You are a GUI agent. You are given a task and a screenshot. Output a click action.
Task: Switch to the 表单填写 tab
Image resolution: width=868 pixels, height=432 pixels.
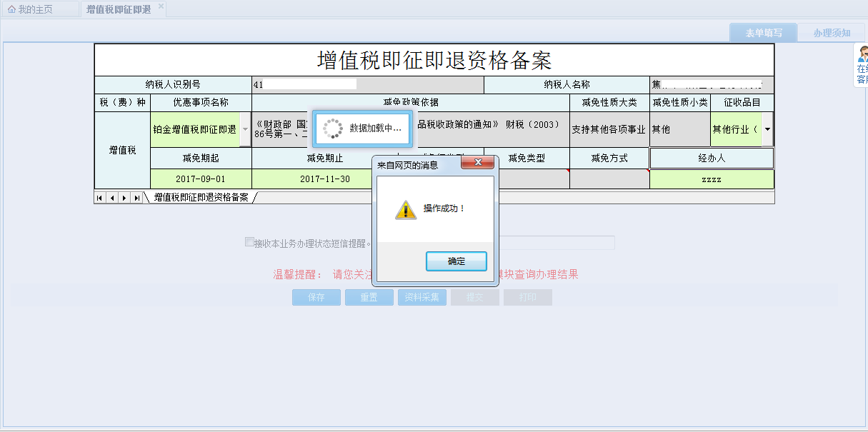(x=763, y=31)
